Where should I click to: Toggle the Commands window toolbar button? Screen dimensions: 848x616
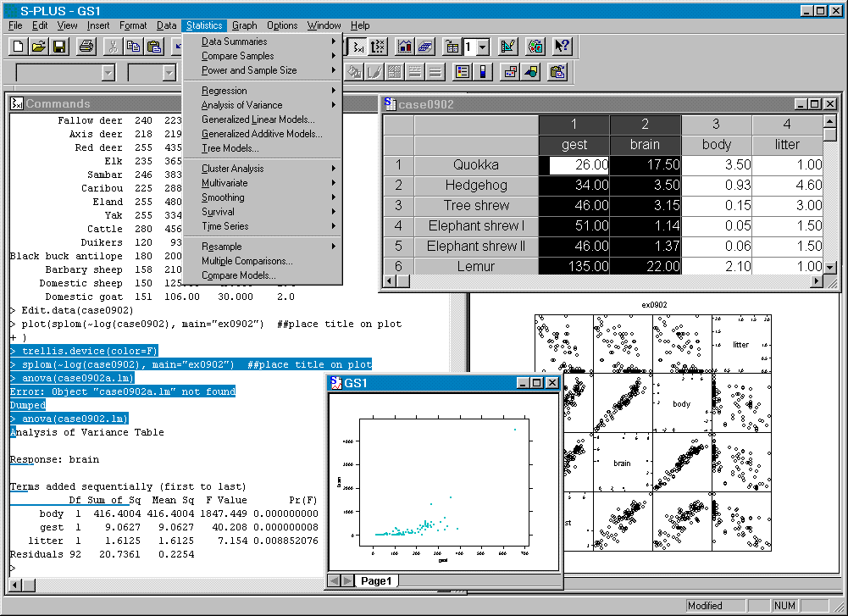(x=357, y=47)
